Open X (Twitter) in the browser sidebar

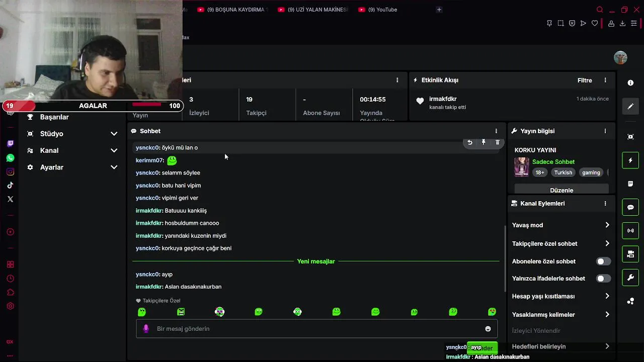click(10, 199)
